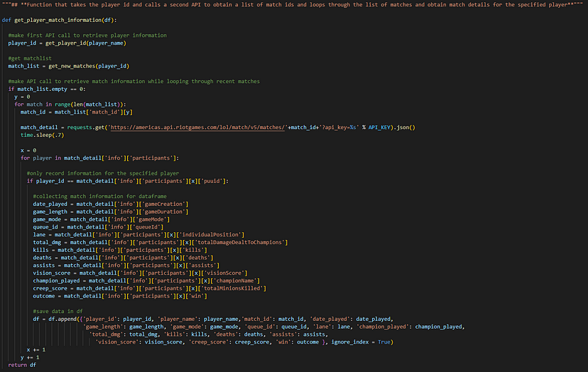
Task: Click the outcome variable assignment line
Action: click(x=120, y=296)
